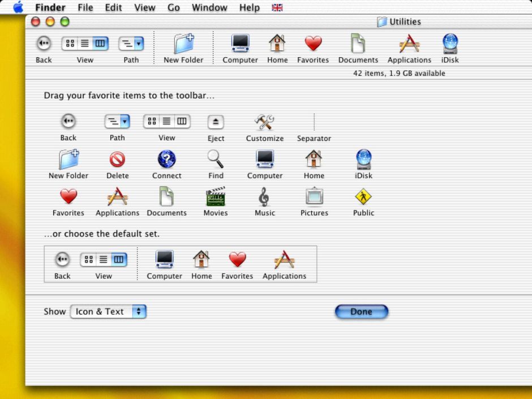The height and width of the screenshot is (399, 532).
Task: Select the Music note icon
Action: point(264,197)
